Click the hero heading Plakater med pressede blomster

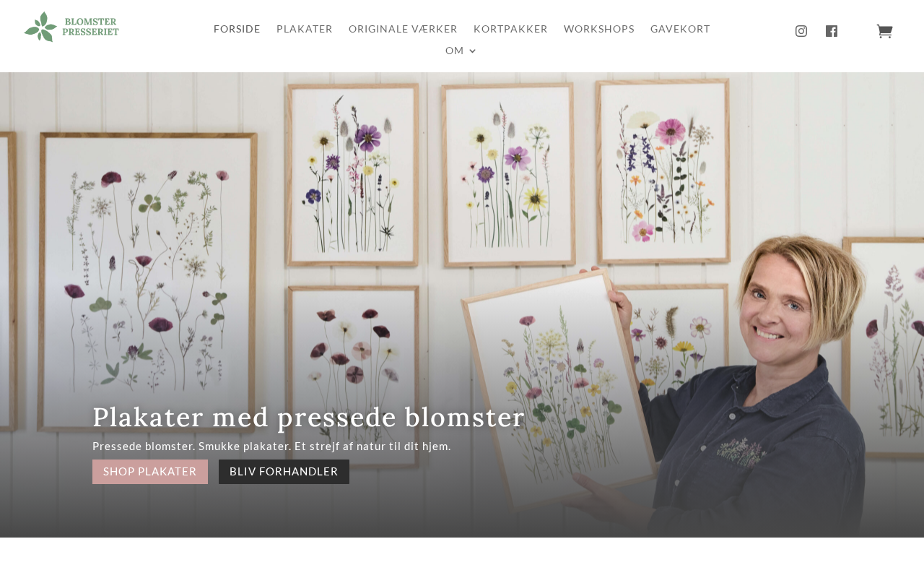[309, 418]
